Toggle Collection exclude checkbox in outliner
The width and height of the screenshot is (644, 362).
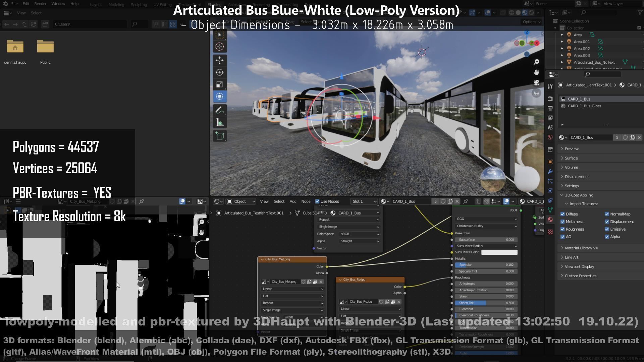[x=639, y=28]
